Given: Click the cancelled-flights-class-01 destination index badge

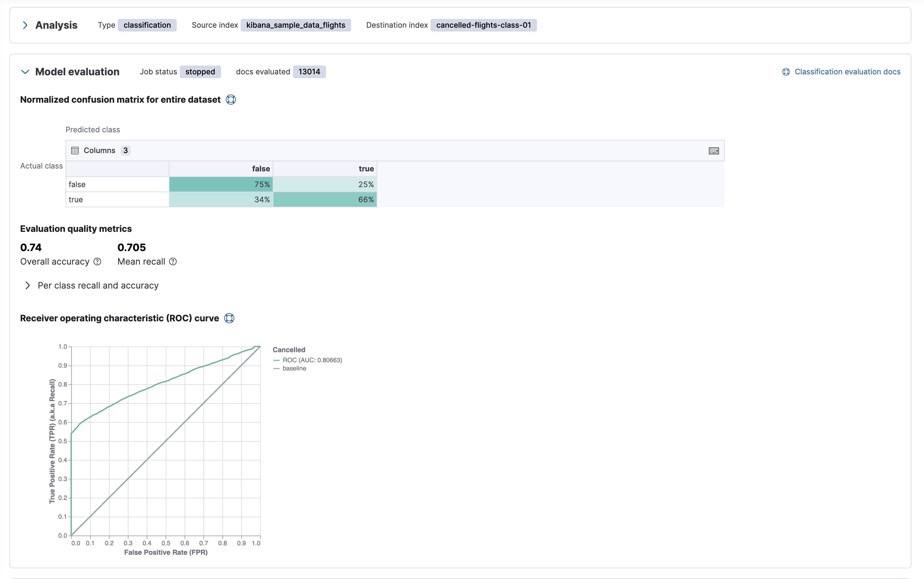Looking at the screenshot, I should 483,25.
